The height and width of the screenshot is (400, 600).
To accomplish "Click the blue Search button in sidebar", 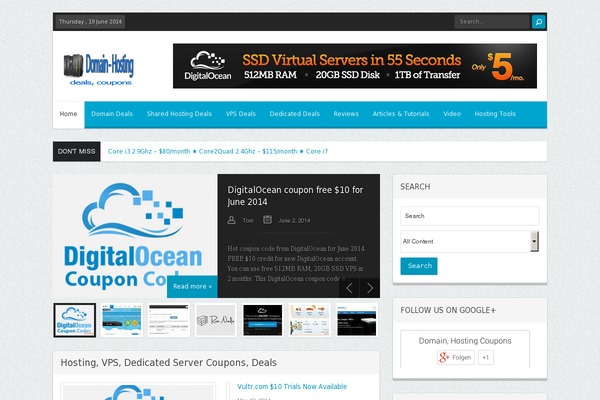I will click(x=419, y=266).
